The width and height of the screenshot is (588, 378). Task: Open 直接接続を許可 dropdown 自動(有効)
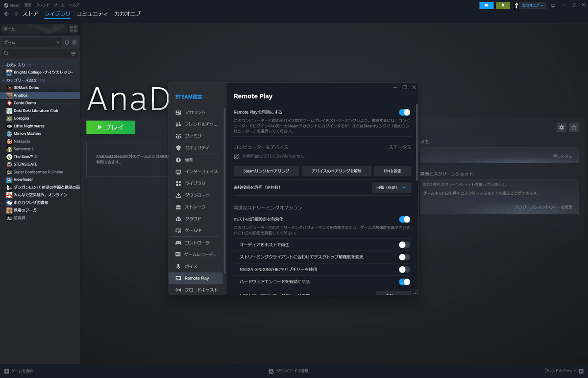click(x=392, y=187)
